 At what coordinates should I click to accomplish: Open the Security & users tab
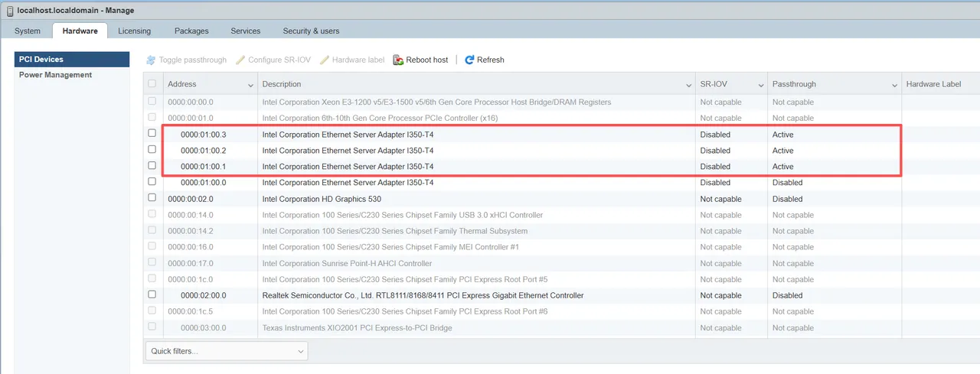311,31
